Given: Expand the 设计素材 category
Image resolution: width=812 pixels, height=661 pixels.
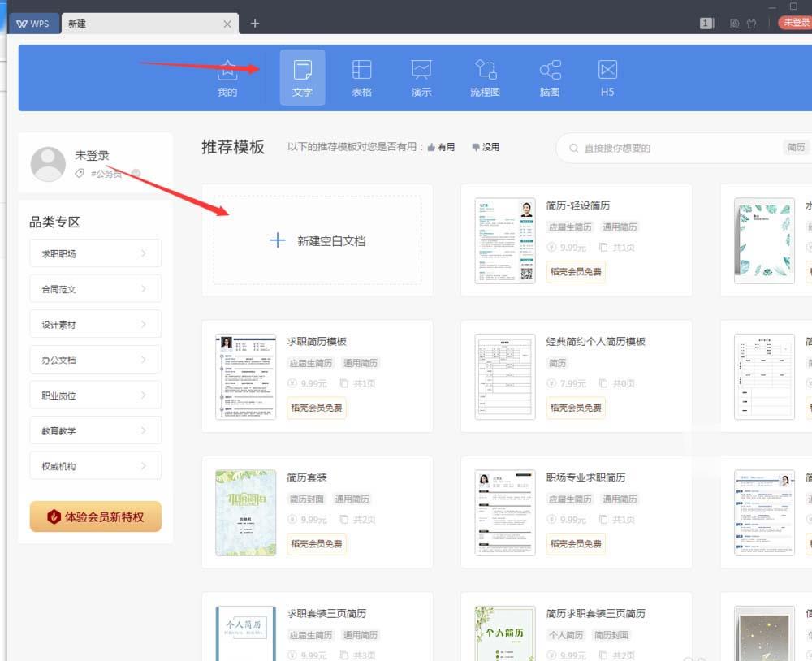Looking at the screenshot, I should (95, 324).
